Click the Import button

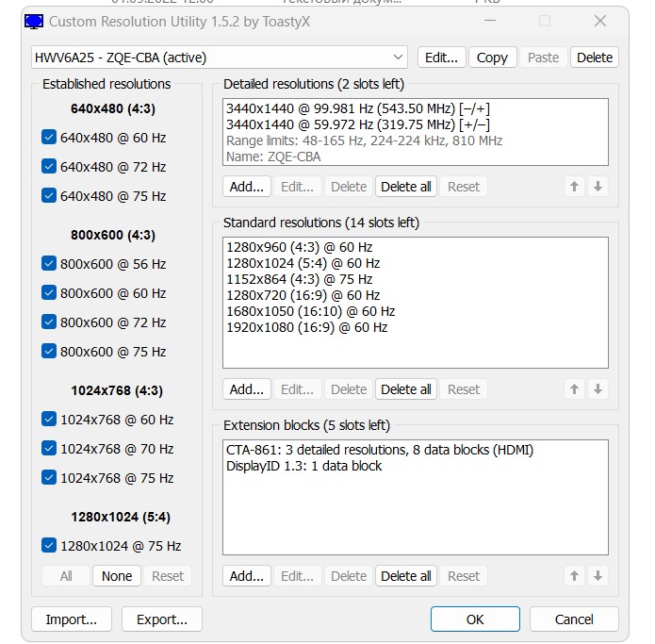[x=72, y=619]
